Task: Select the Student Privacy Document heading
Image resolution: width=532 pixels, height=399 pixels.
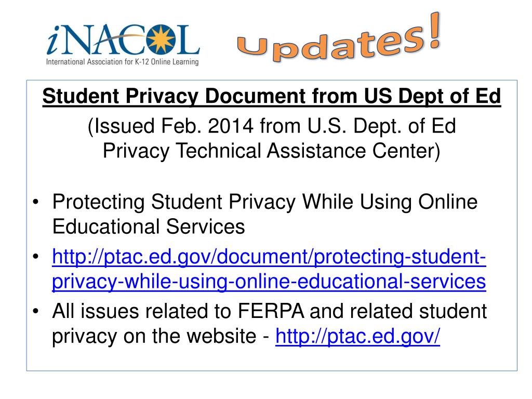Action: tap(271, 96)
